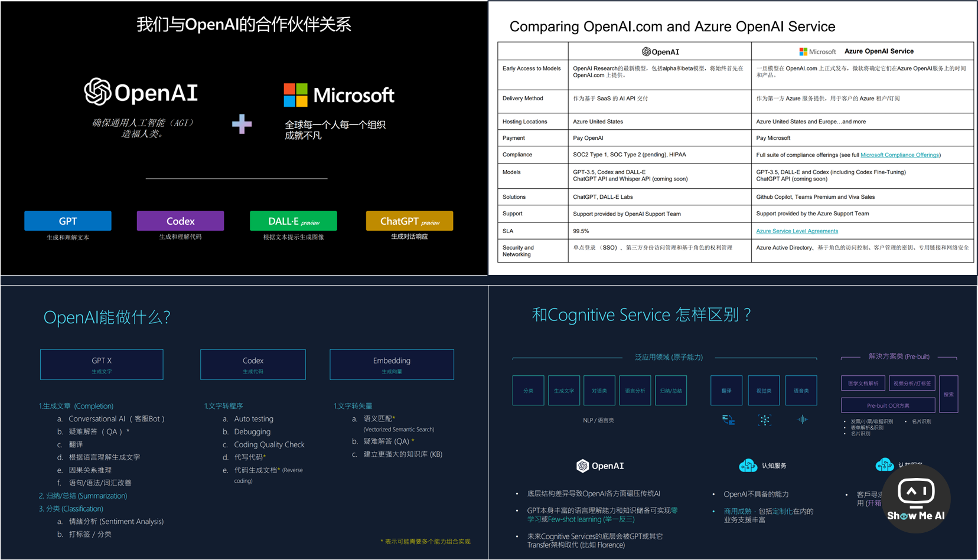Click the Pre-built OCR方案 box
This screenshot has height=560, width=978.
(x=888, y=405)
